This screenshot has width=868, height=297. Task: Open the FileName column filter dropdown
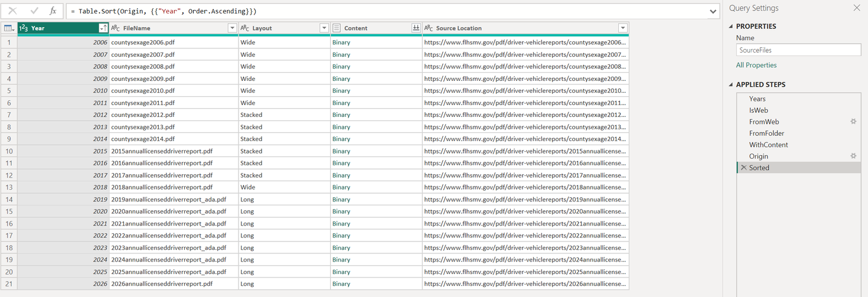point(232,28)
